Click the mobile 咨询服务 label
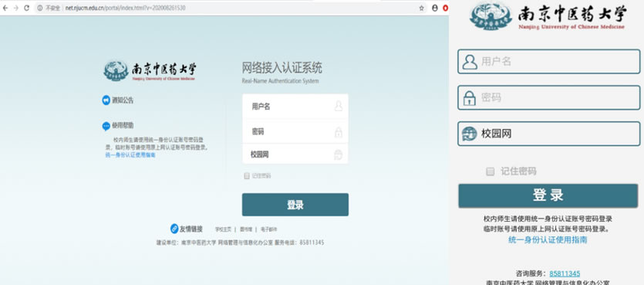 tap(531, 273)
